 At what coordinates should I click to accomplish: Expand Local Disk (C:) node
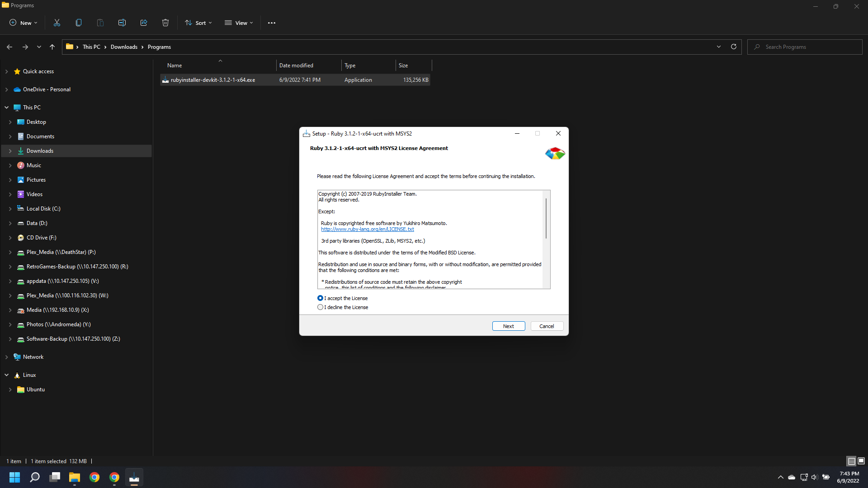click(x=10, y=209)
